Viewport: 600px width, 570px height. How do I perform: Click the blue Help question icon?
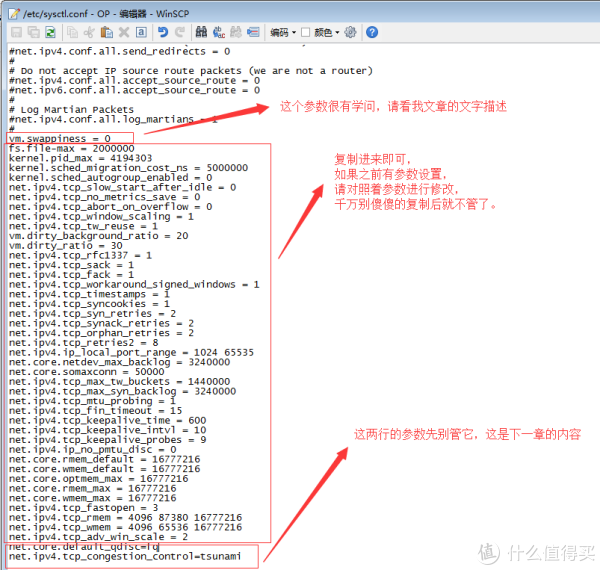(x=371, y=32)
